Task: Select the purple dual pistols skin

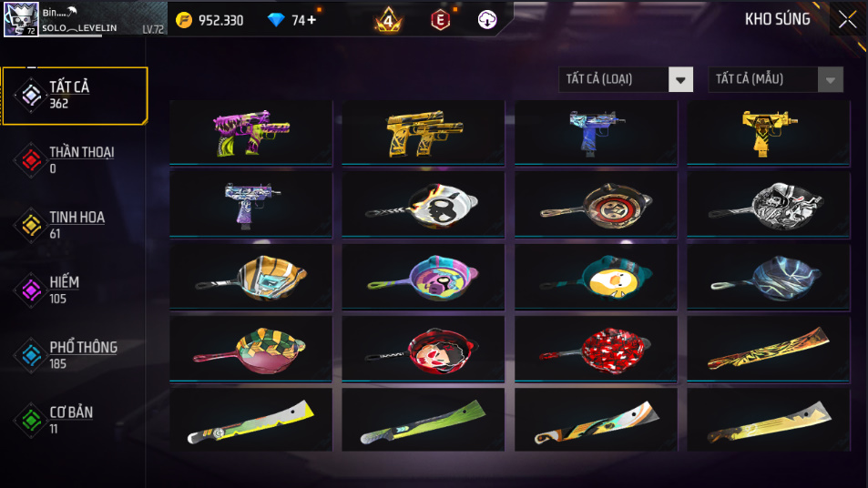Action: [250, 133]
